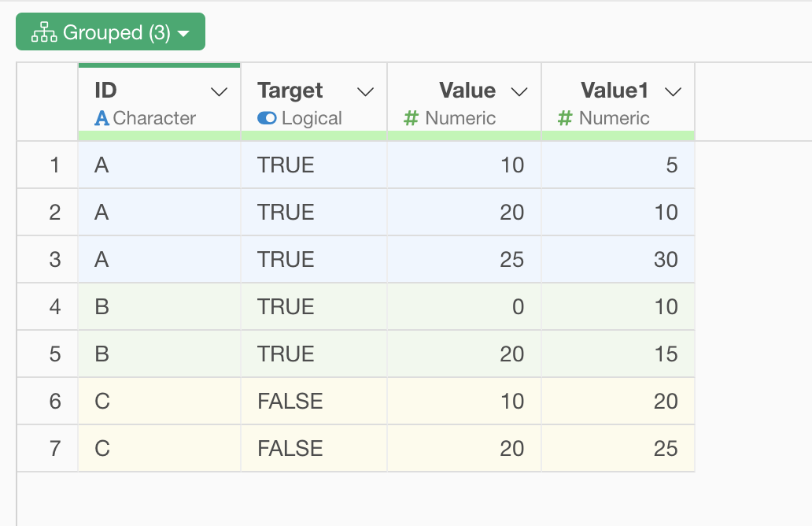Screen dimensions: 812x526
Task: Open the Value column menu chevron
Action: pyautogui.click(x=519, y=92)
